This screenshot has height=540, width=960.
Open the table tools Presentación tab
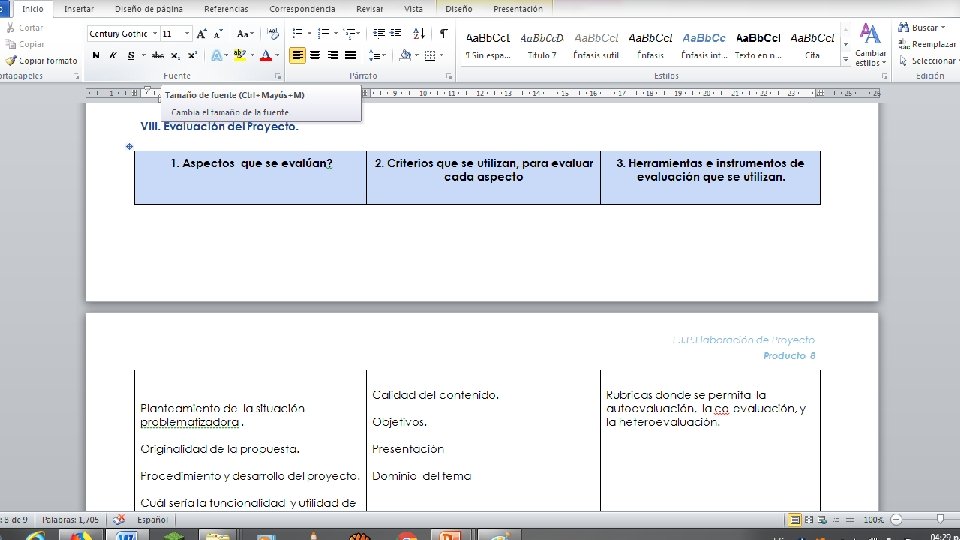pyautogui.click(x=517, y=9)
